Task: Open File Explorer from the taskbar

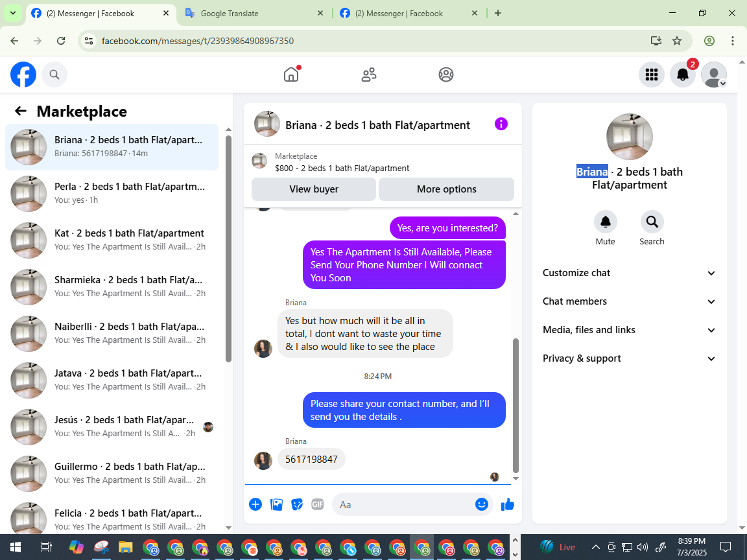Action: tap(125, 547)
